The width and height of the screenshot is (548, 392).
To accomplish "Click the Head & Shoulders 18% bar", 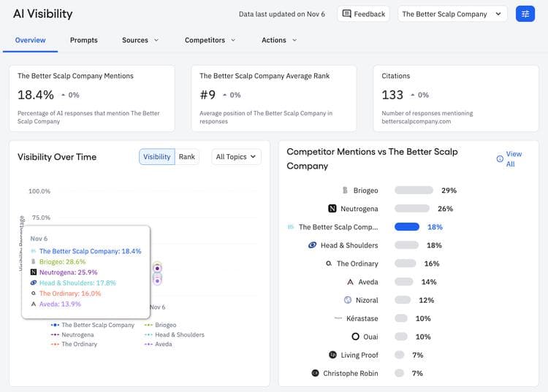I will (x=406, y=245).
